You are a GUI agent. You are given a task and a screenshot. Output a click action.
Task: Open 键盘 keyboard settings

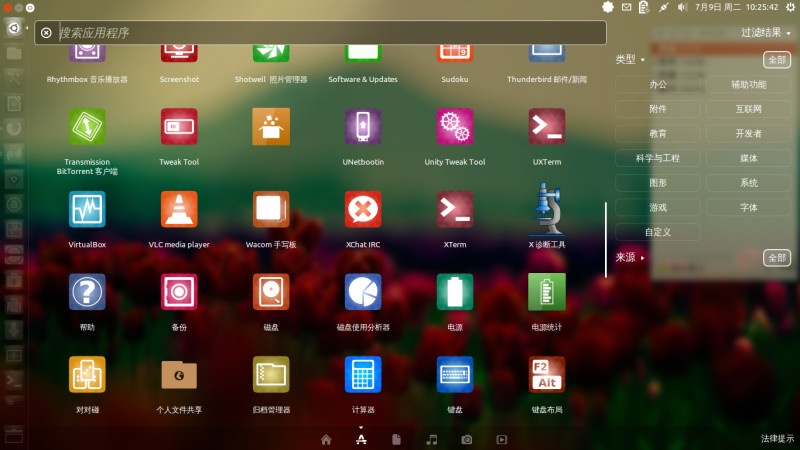click(455, 374)
